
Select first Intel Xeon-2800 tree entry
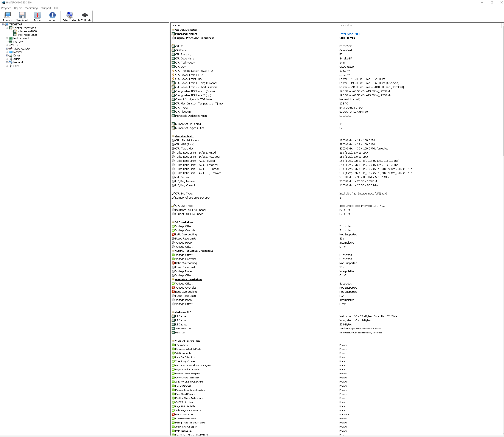pos(27,31)
